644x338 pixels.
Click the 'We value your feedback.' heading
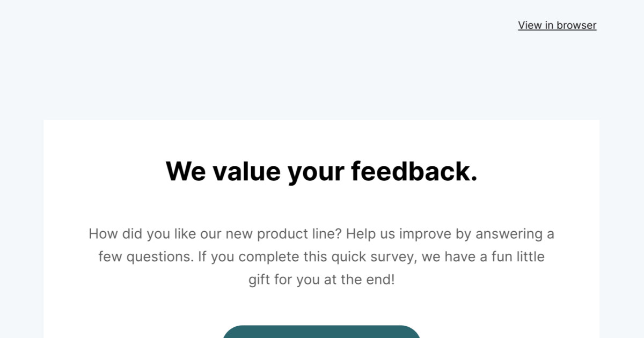click(x=322, y=171)
